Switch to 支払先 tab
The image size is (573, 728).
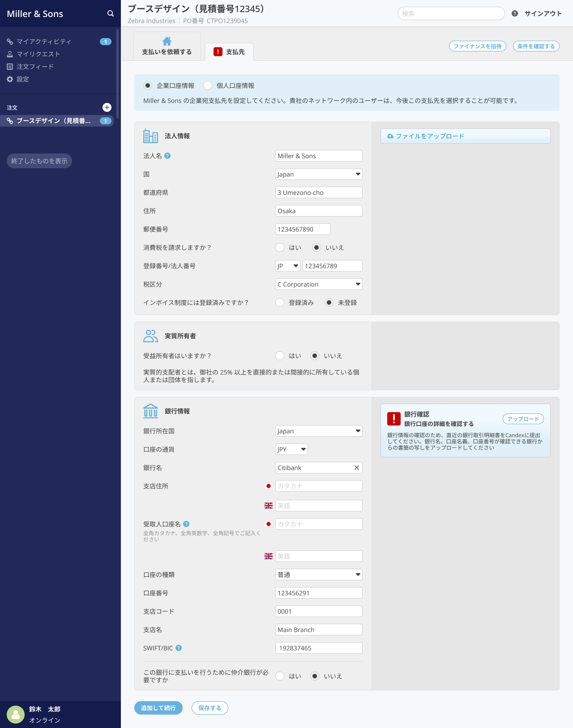229,52
